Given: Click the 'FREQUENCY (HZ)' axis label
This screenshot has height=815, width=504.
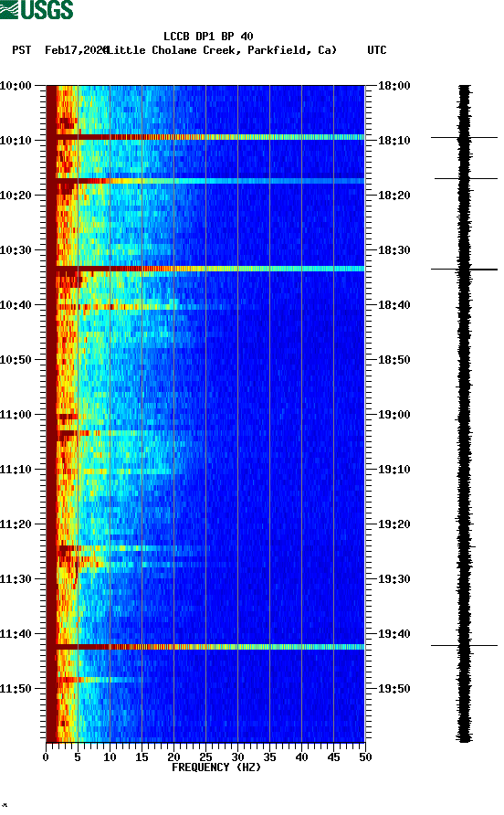Looking at the screenshot, I should click(216, 767).
